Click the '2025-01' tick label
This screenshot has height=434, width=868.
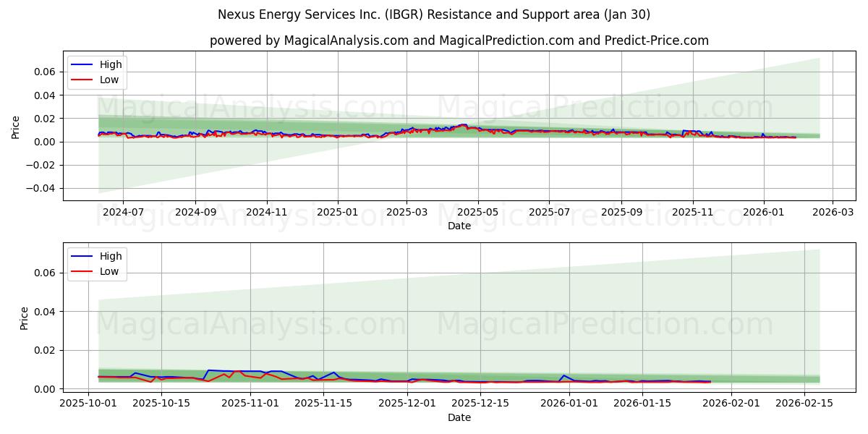[x=338, y=213]
